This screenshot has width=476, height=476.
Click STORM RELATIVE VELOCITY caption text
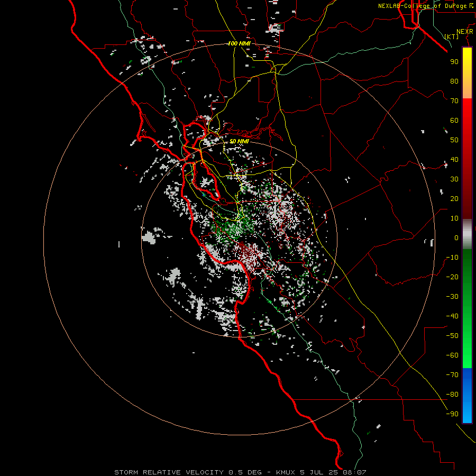(169, 472)
